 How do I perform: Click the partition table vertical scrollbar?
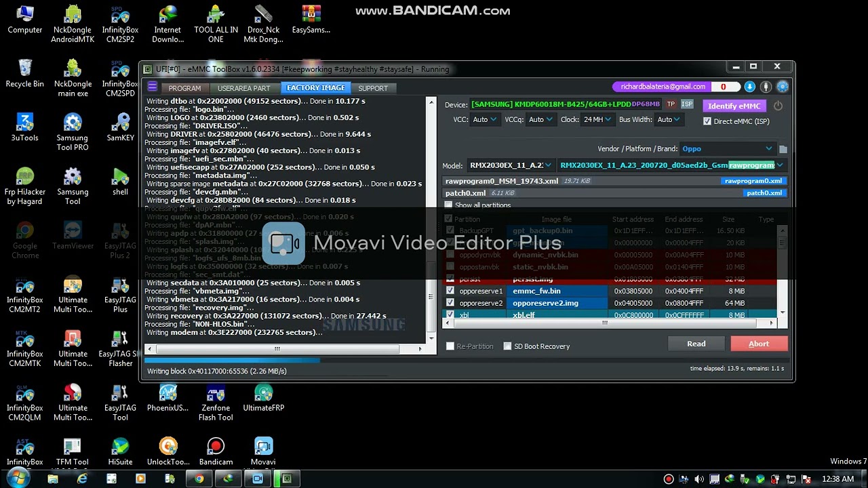click(x=783, y=271)
